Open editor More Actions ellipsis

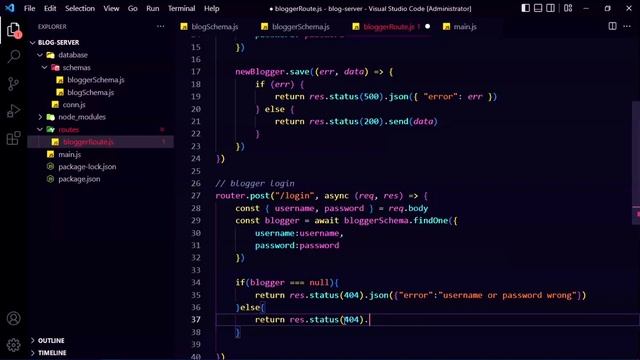pos(627,27)
